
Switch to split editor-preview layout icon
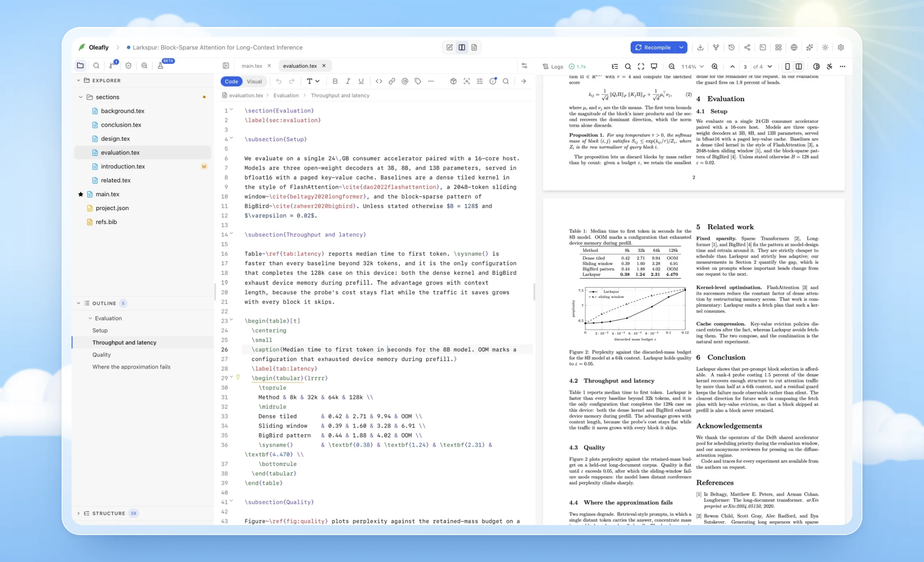(x=462, y=47)
